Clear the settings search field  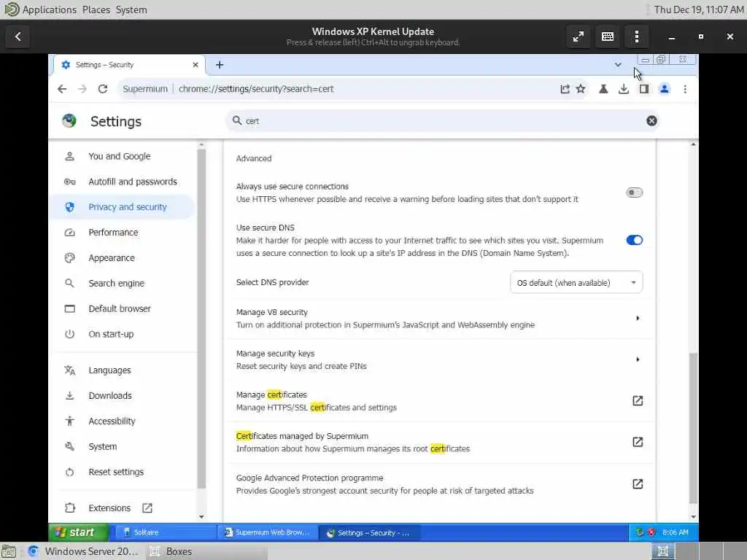pos(651,121)
